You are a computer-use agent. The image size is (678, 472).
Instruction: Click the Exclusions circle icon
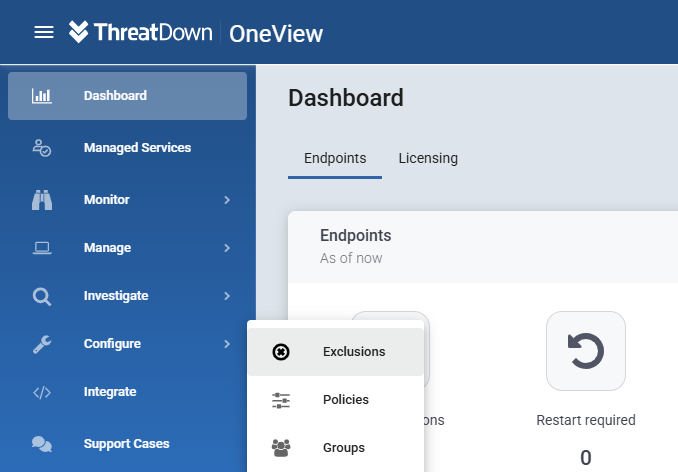tap(281, 352)
